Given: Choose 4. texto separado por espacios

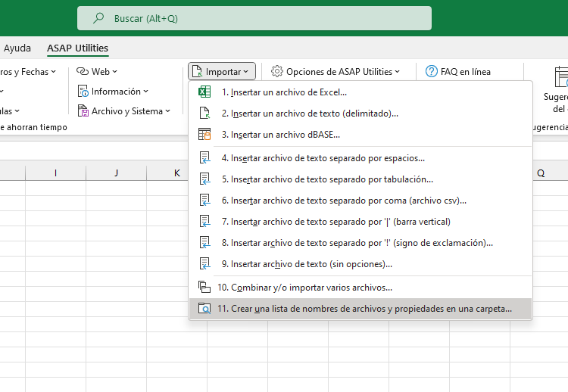Looking at the screenshot, I should point(360,158).
